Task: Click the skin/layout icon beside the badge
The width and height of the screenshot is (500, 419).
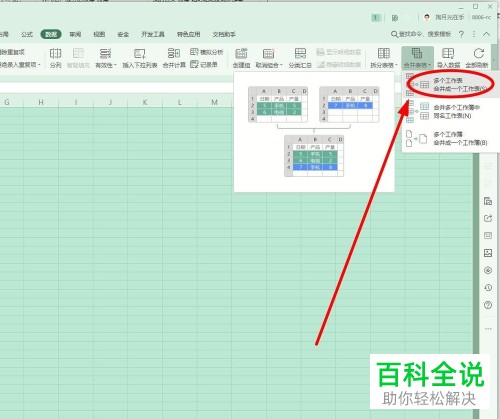Action: point(395,18)
